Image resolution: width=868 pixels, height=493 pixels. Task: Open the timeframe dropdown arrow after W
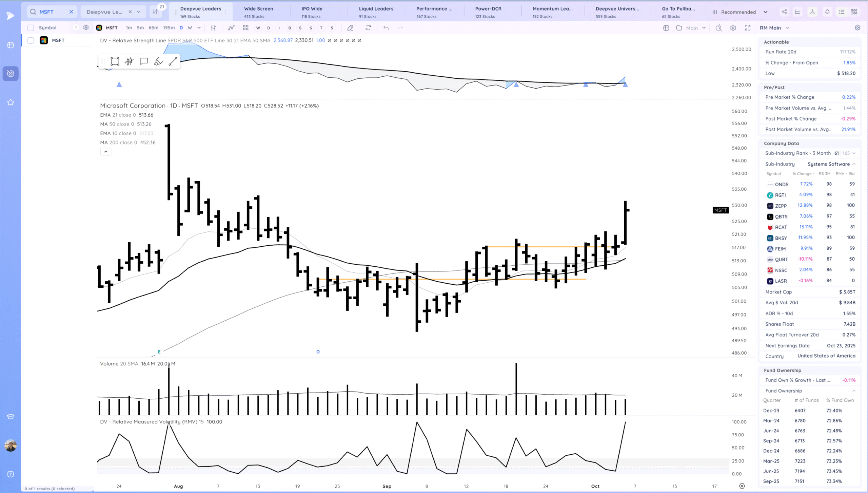[x=199, y=28]
